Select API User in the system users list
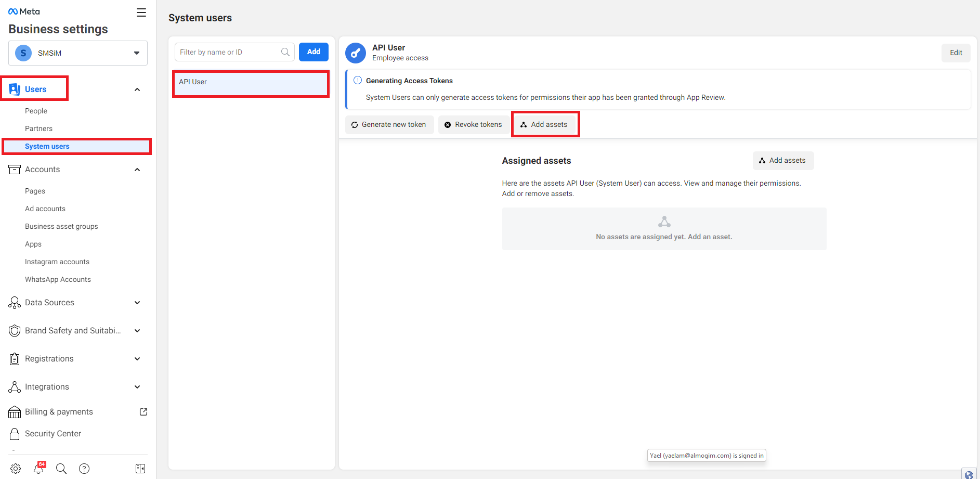Image resolution: width=980 pixels, height=479 pixels. [x=251, y=84]
